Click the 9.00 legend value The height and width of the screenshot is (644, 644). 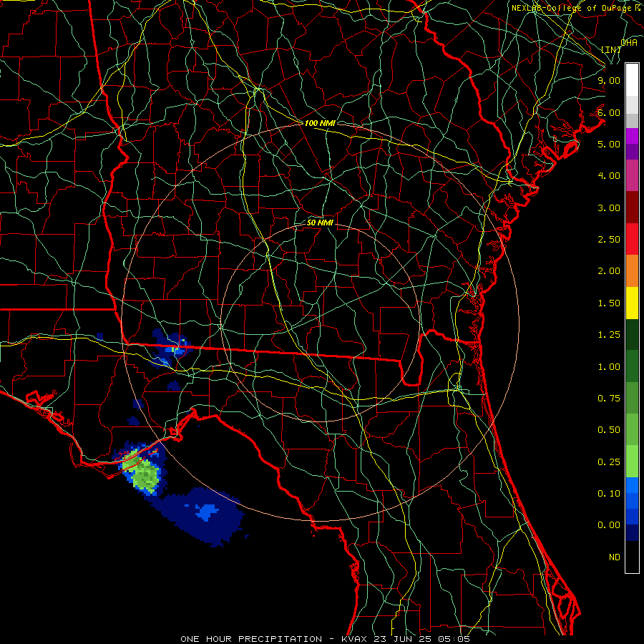click(x=609, y=80)
